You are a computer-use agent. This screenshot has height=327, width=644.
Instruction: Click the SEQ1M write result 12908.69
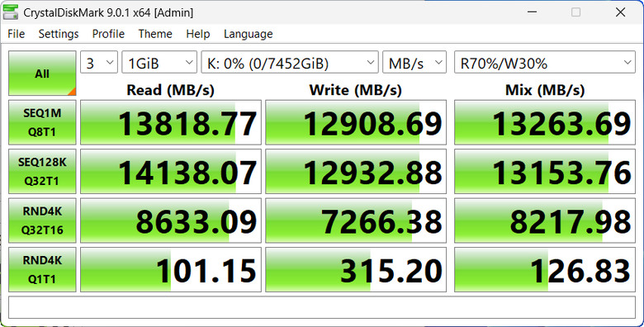[356, 122]
